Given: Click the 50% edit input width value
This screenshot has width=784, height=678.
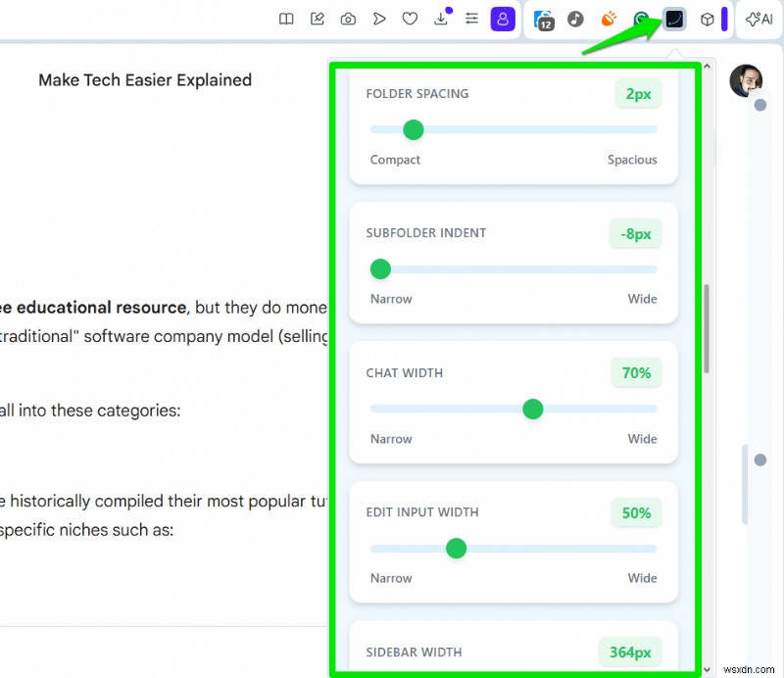Looking at the screenshot, I should coord(636,512).
